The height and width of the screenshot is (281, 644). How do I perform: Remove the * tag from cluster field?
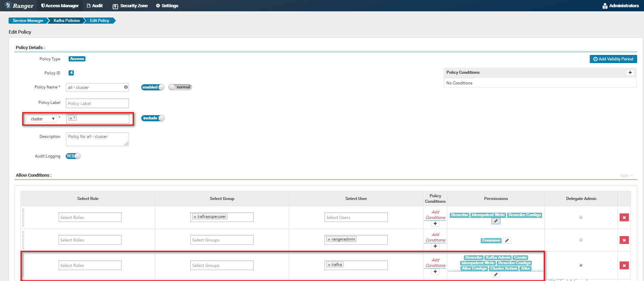71,118
